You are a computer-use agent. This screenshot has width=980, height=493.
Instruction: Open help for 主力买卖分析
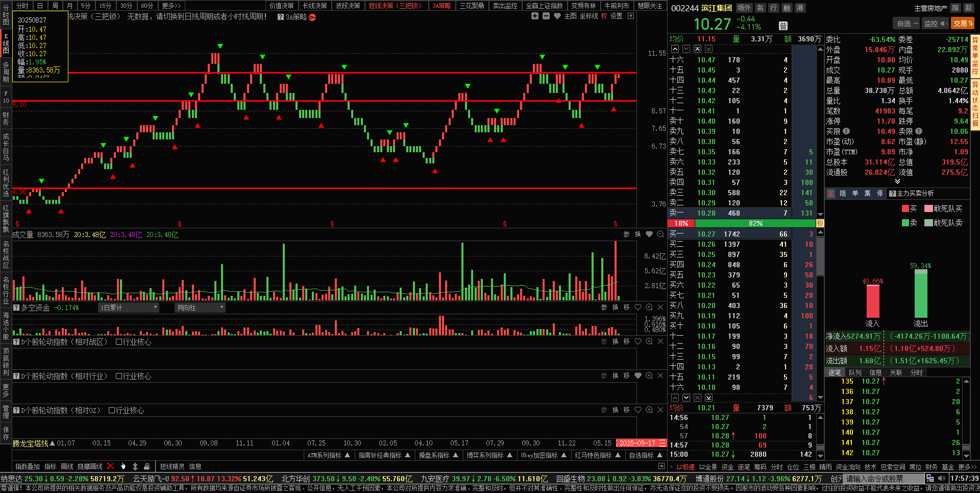pyautogui.click(x=893, y=193)
